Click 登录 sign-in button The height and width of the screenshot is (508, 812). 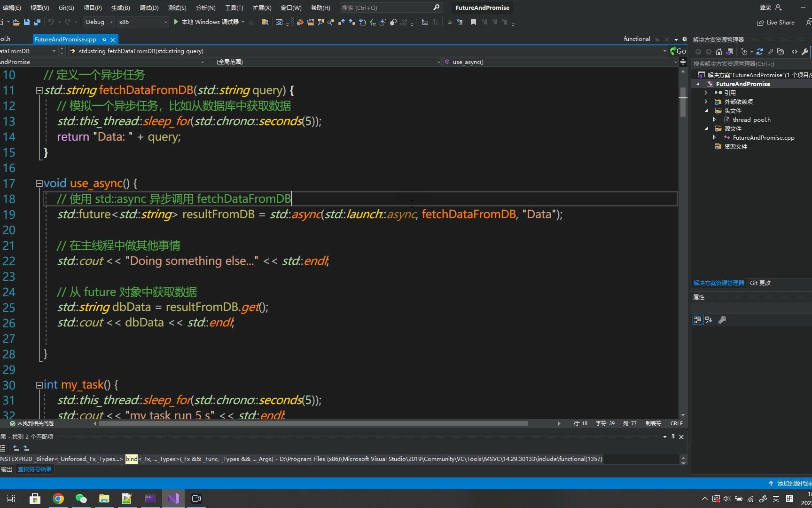771,8
